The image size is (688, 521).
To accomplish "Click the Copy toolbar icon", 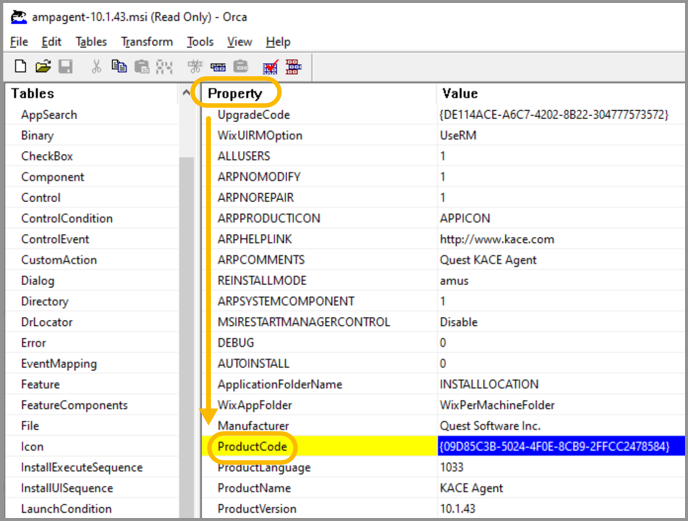I will click(119, 67).
